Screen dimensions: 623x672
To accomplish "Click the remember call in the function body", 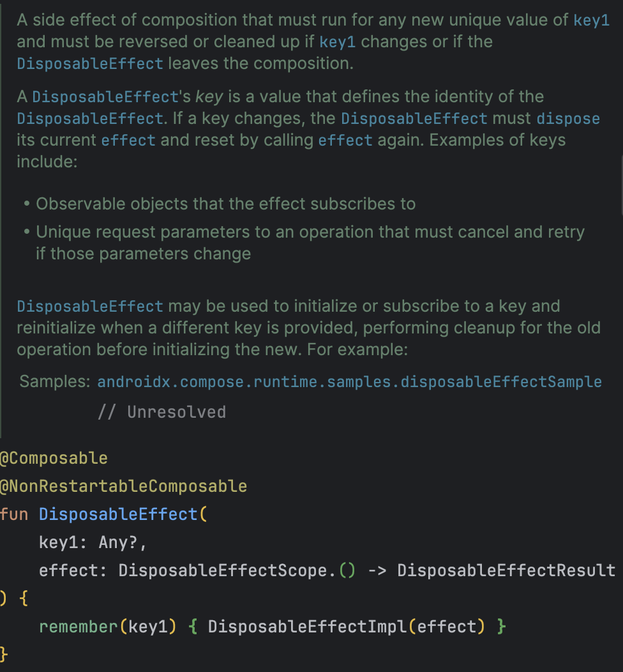I will [79, 627].
